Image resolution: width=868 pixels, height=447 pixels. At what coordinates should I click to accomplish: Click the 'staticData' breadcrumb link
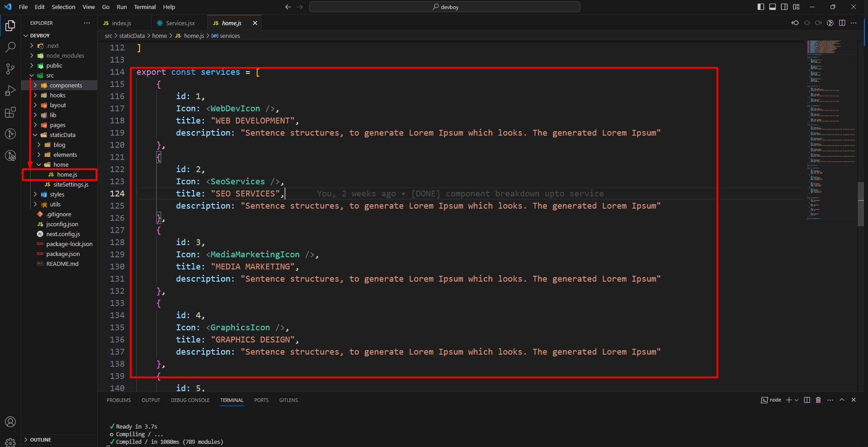coord(132,36)
